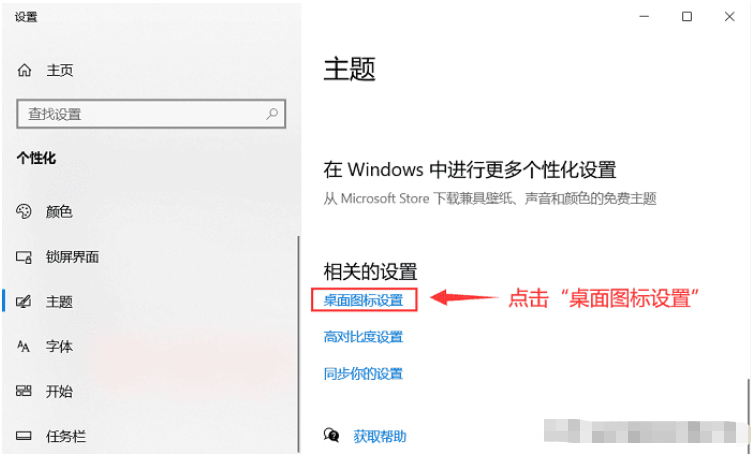Click the Taskbar icon in sidebar
751x469 pixels.
24,436
